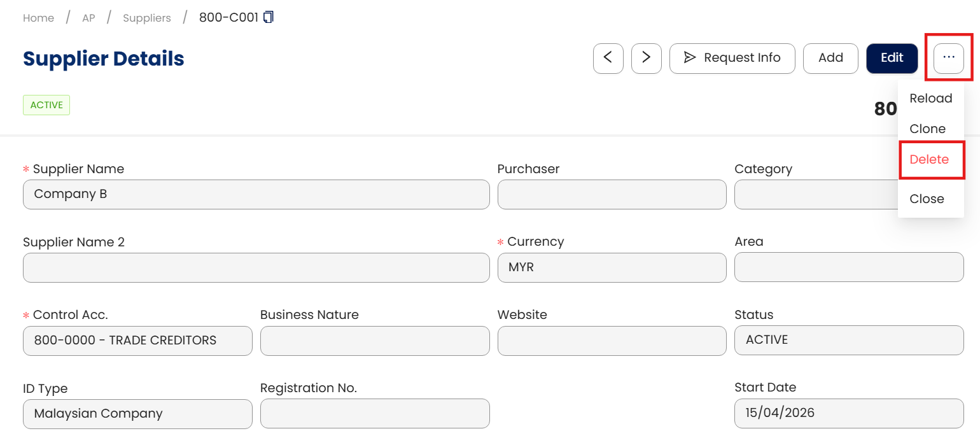This screenshot has height=438, width=980.
Task: Open the ID Type field
Action: pyautogui.click(x=137, y=414)
